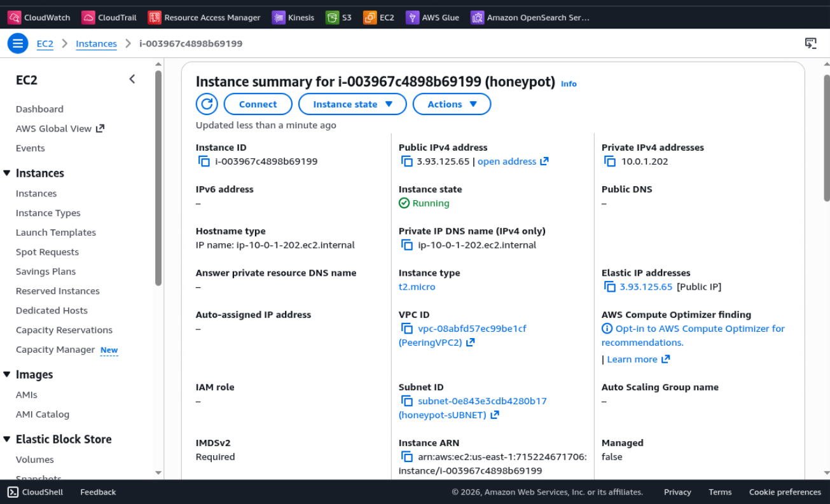Click Opt-in to AWS Compute Optimizer link
This screenshot has height=504, width=830.
pos(693,336)
